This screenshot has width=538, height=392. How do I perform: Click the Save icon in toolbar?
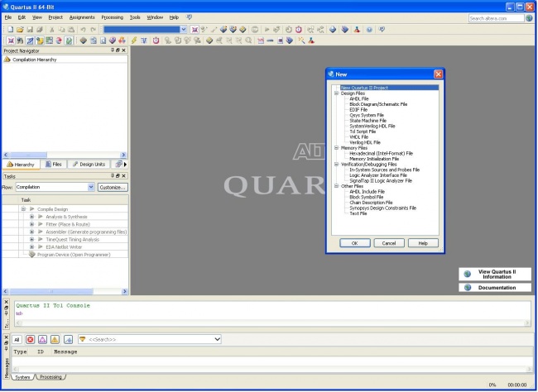28,29
